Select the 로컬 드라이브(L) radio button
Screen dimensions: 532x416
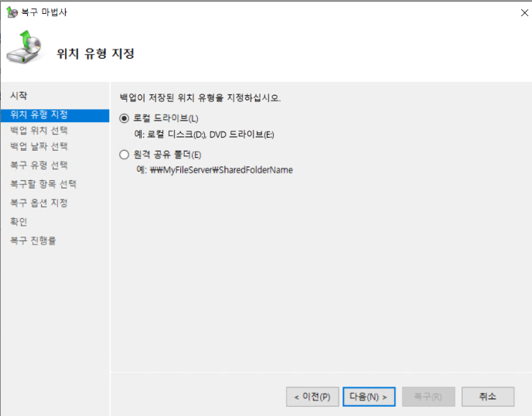[124, 118]
